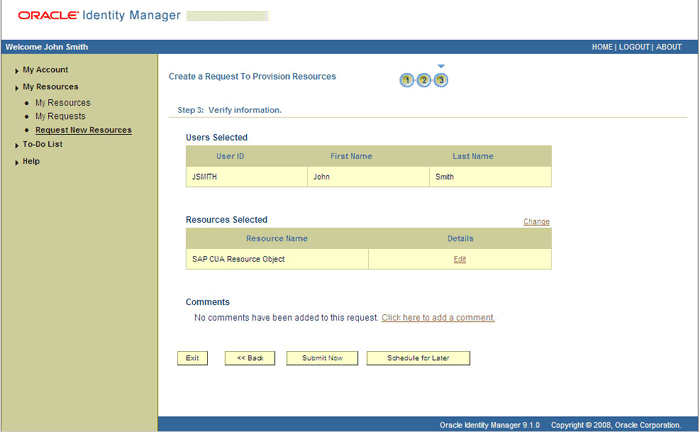Click the Submit Now button
The width and height of the screenshot is (700, 432).
[322, 358]
